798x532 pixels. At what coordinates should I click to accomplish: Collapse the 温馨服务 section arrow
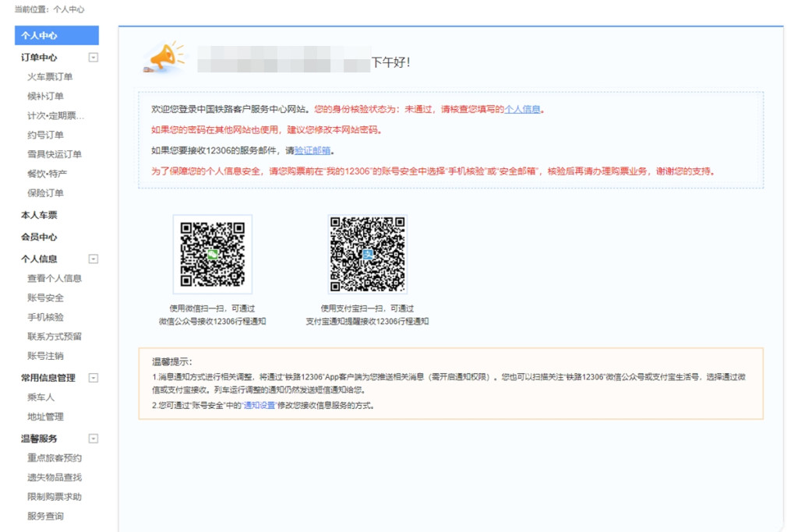[x=94, y=439]
